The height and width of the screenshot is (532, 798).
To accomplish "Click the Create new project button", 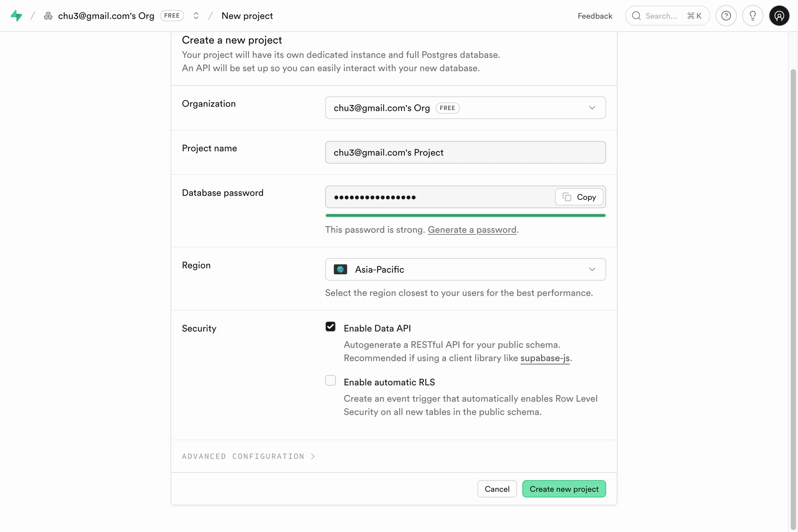I will tap(564, 489).
